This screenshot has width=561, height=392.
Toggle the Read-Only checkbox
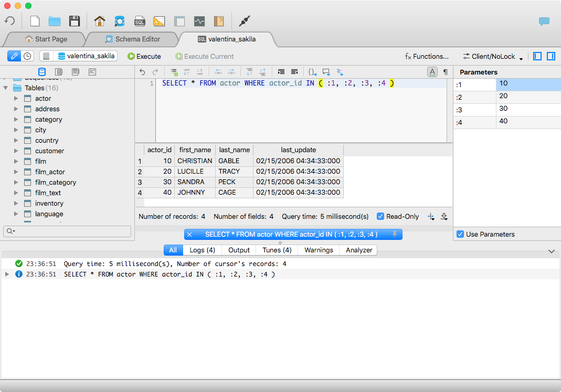pyautogui.click(x=380, y=216)
